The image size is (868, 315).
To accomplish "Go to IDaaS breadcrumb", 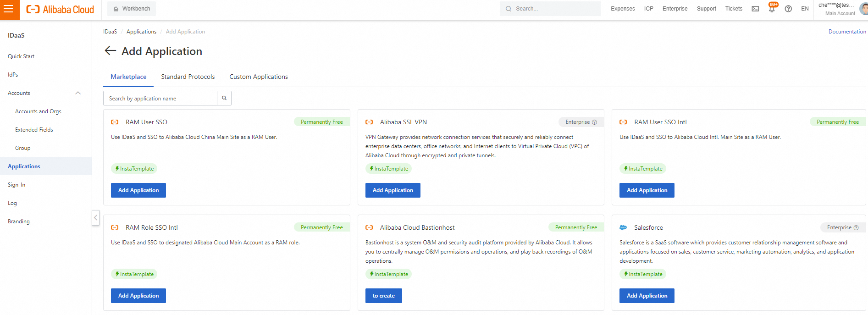I will click(x=110, y=32).
